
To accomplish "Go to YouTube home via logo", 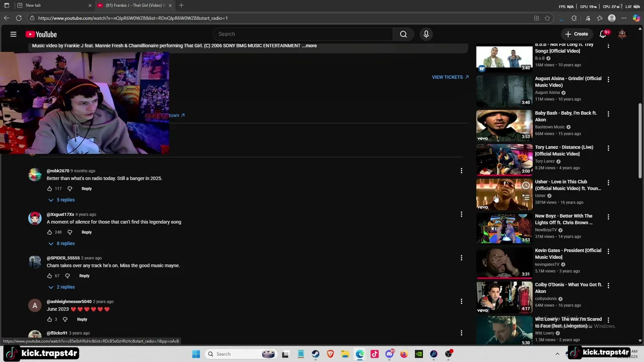I will 41,34.
